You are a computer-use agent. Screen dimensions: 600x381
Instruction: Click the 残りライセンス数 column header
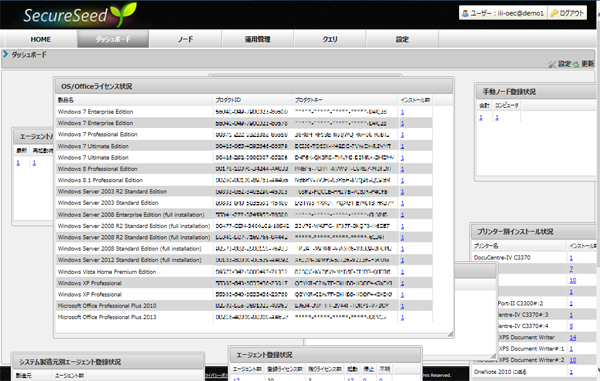325,369
